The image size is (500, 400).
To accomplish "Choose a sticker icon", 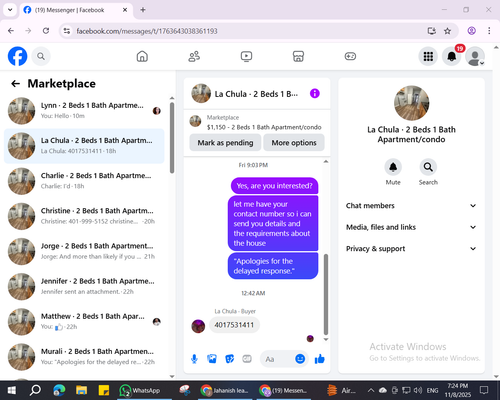I will point(230,359).
